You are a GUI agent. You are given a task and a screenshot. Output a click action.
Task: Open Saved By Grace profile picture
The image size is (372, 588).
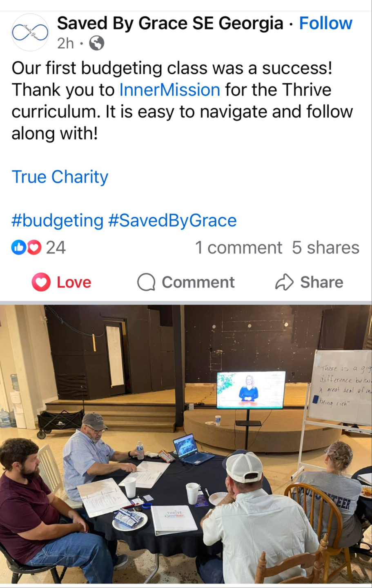[30, 32]
